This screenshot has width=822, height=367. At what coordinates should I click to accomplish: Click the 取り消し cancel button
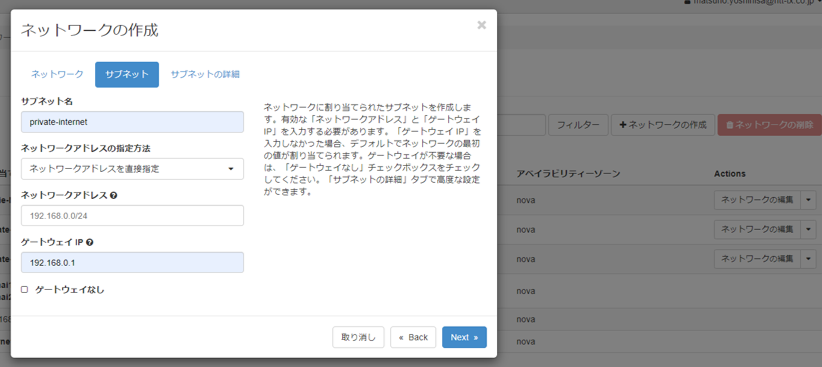pos(359,337)
